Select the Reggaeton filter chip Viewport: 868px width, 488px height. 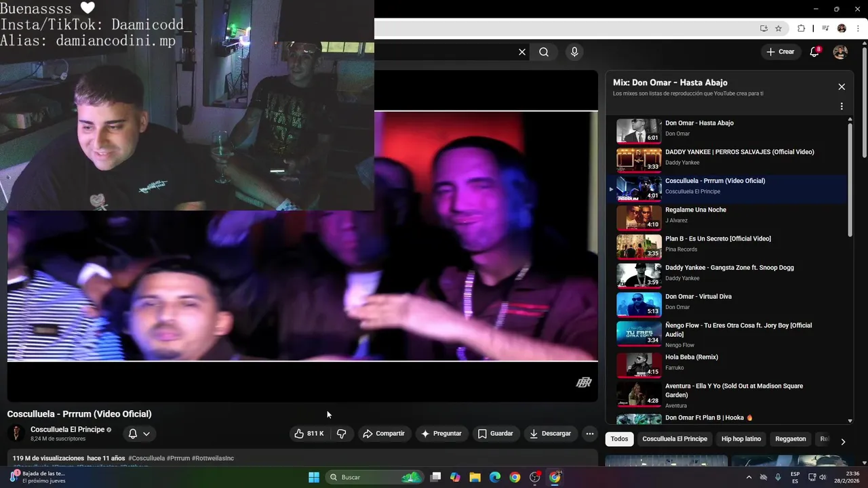[791, 439]
